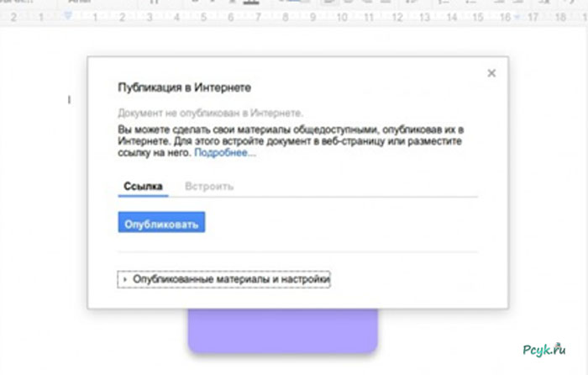This screenshot has height=375, width=588.
Task: Switch to the Ссылка tab
Action: pyautogui.click(x=143, y=187)
